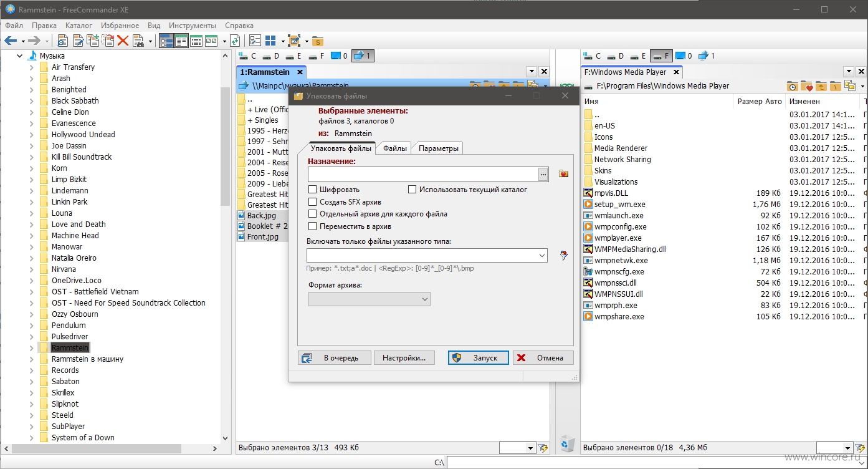Click the Настройки... button
The image size is (868, 469).
[404, 358]
